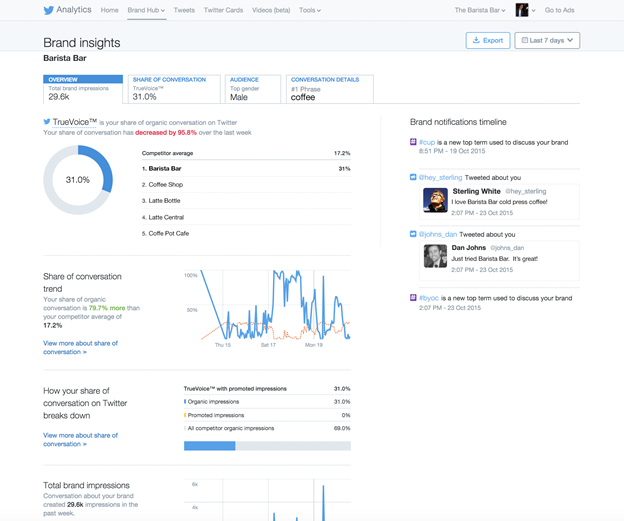The image size is (624, 521).
Task: Go to Home in the navigation
Action: (x=109, y=10)
